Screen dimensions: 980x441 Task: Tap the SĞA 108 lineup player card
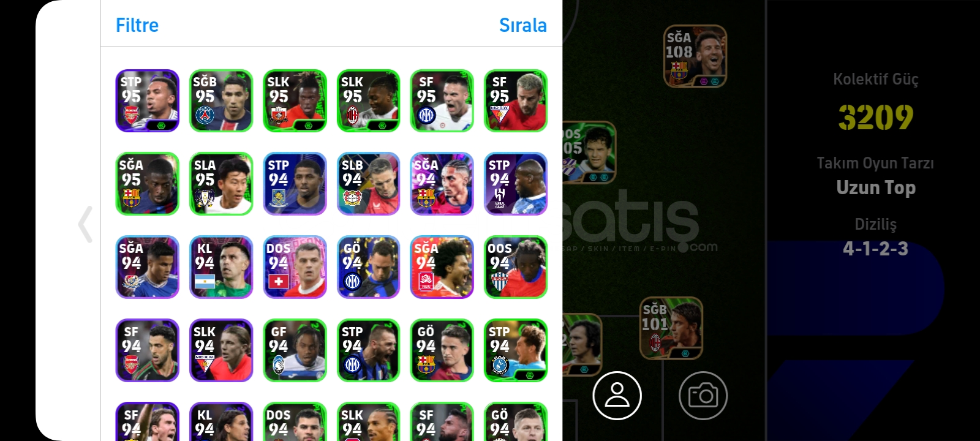pos(695,56)
